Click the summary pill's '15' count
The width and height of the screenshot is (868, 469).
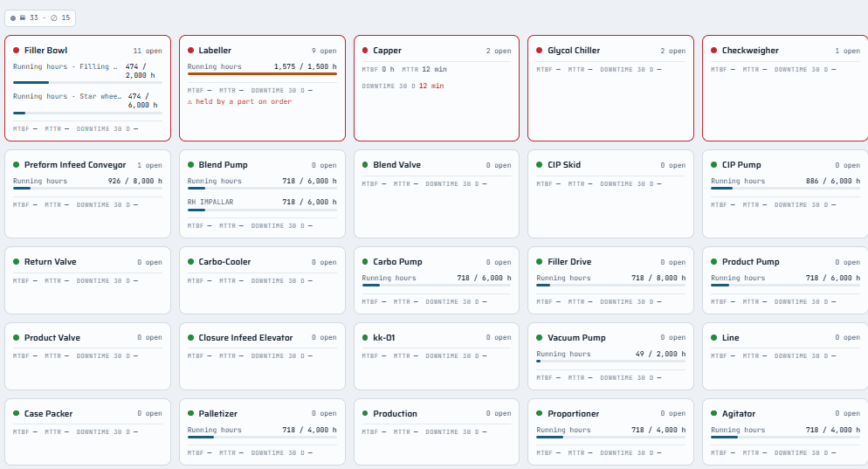pyautogui.click(x=65, y=17)
